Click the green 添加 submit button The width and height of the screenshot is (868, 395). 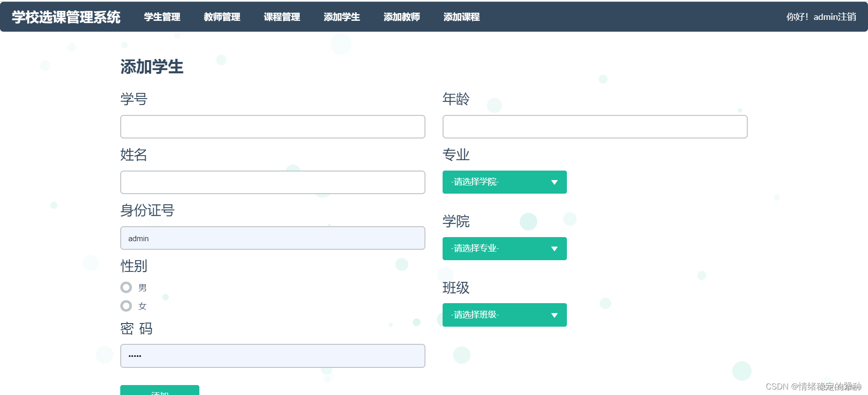point(160,390)
